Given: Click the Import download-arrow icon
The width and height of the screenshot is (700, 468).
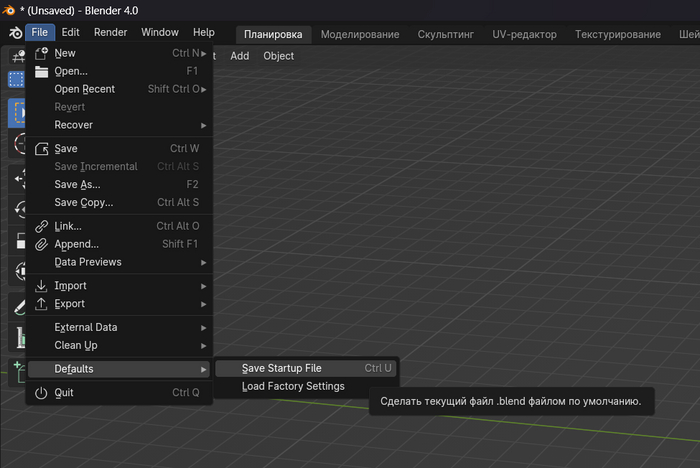Looking at the screenshot, I should 41,286.
